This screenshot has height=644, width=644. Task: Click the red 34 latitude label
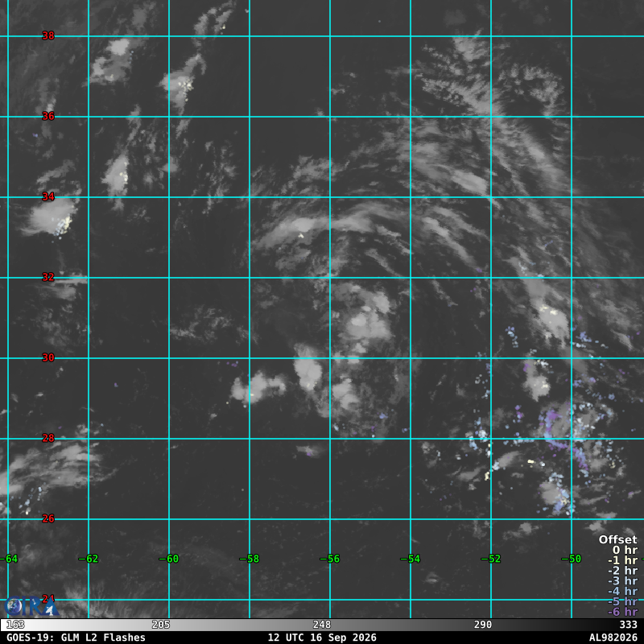[x=48, y=196]
